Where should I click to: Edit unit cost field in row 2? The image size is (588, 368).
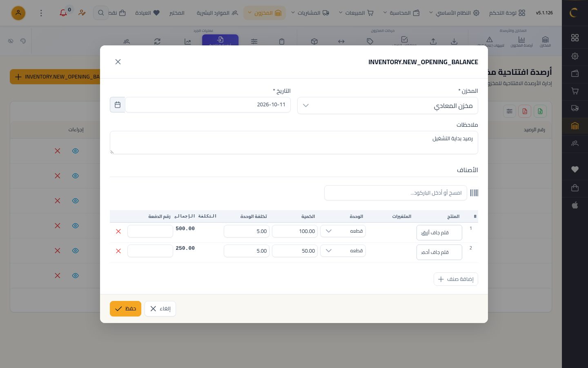247,251
